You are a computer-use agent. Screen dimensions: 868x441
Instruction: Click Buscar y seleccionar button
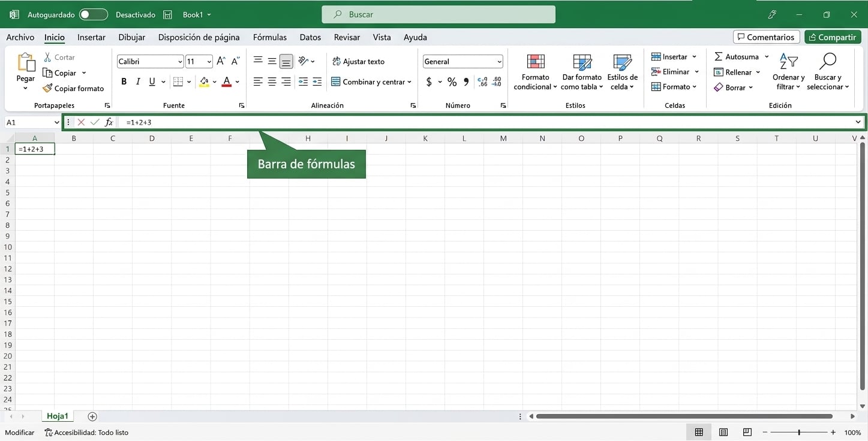(828, 72)
